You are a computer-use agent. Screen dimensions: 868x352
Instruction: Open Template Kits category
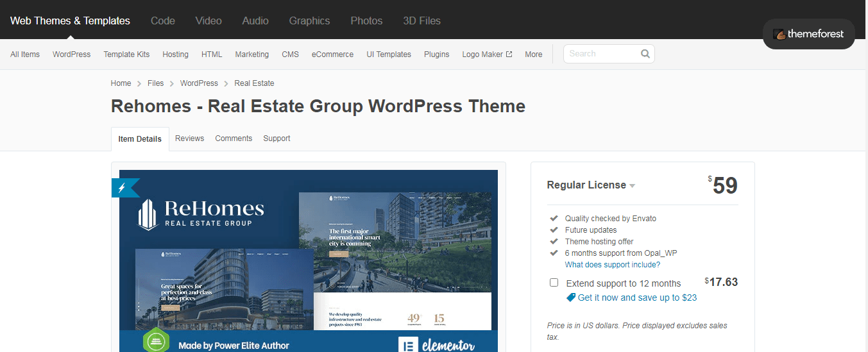tap(126, 54)
